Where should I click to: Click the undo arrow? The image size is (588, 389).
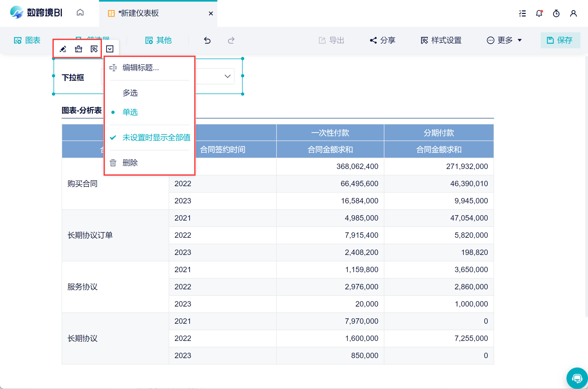pyautogui.click(x=207, y=40)
